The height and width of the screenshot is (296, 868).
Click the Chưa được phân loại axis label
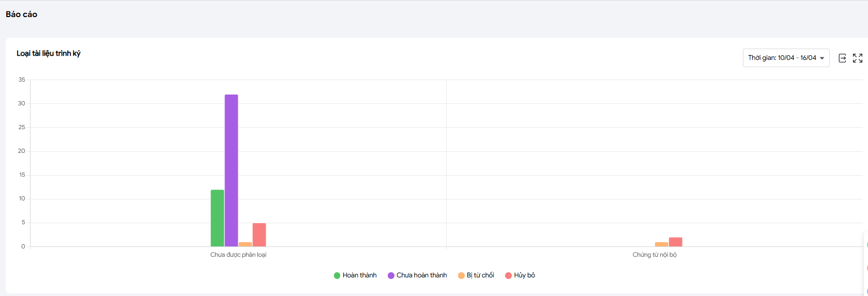(238, 255)
